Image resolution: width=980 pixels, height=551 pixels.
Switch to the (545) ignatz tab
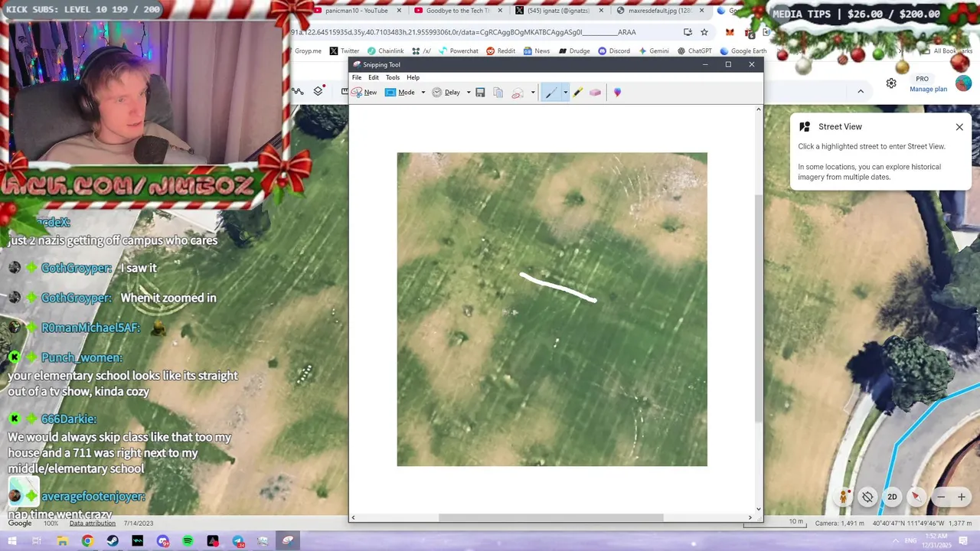point(558,11)
